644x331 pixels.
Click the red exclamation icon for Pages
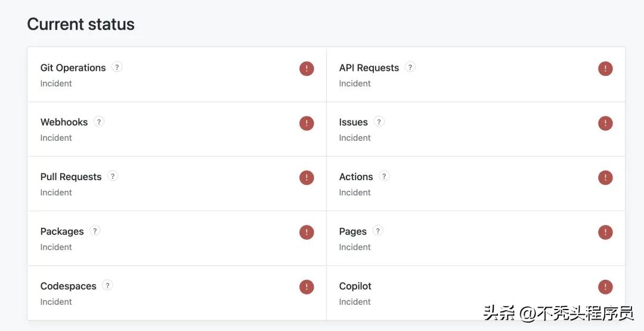point(605,233)
